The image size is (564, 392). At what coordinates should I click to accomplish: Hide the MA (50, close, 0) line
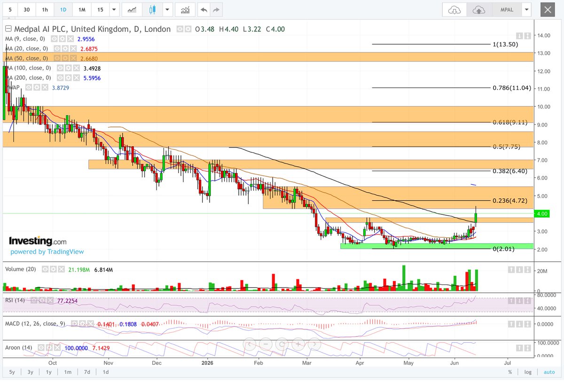point(57,58)
